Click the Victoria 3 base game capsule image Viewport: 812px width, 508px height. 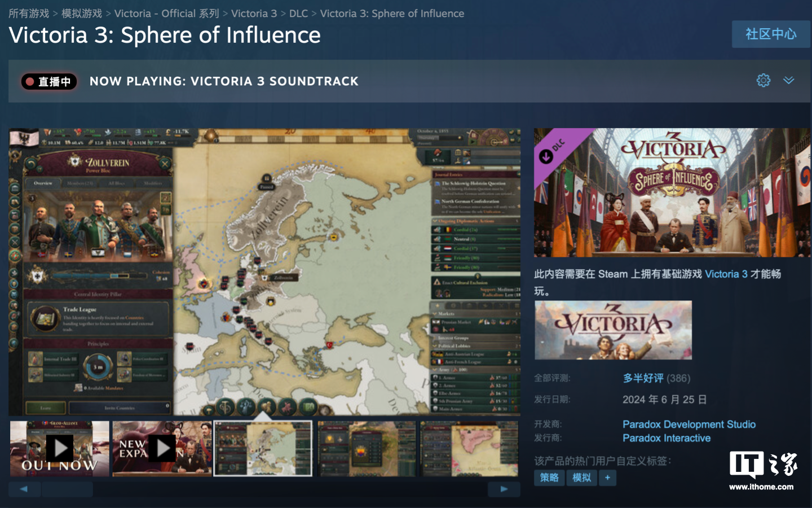(x=613, y=330)
